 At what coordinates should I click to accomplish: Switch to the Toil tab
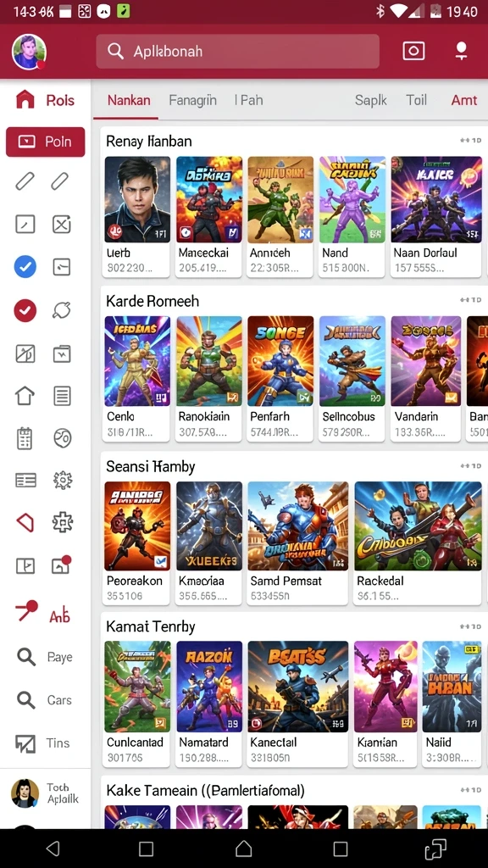pyautogui.click(x=416, y=100)
